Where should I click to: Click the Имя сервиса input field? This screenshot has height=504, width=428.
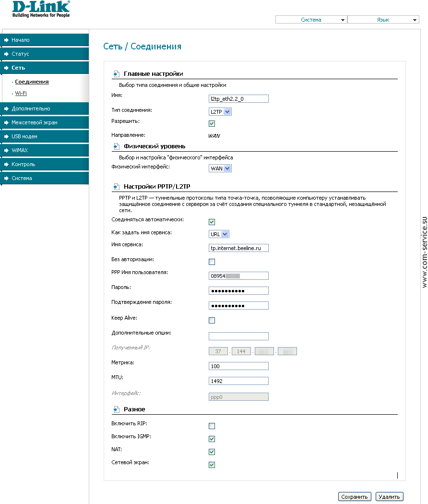[238, 248]
